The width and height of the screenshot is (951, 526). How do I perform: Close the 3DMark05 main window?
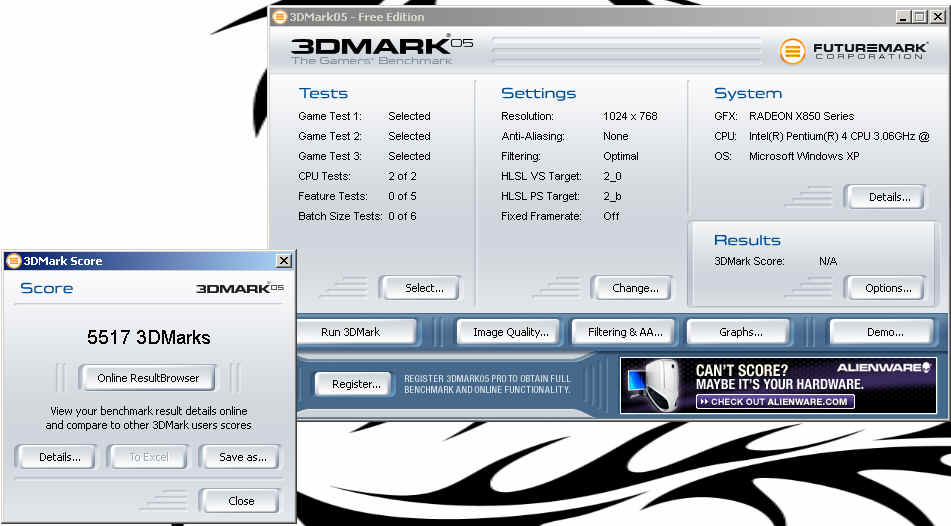pos(938,17)
